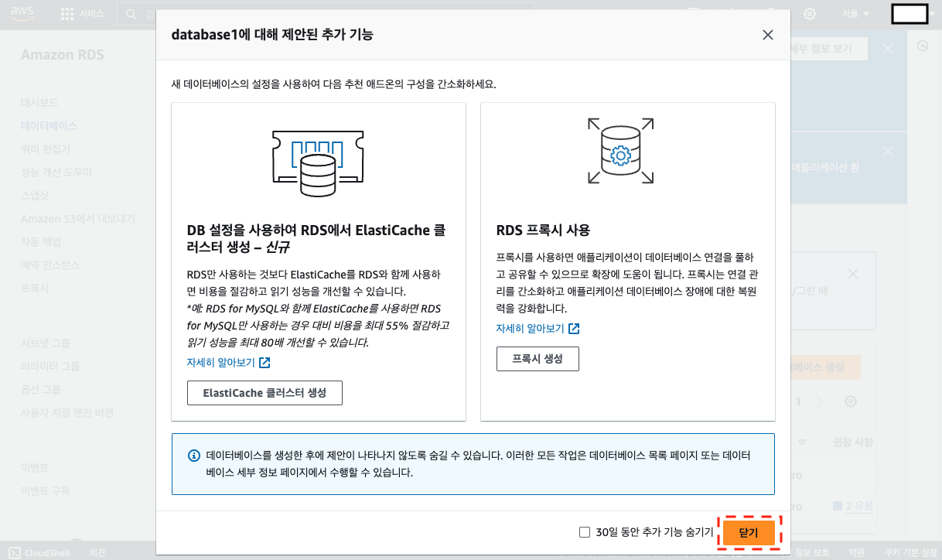Viewport: 942px width, 560px height.
Task: Open Amazon S3에서 내보내기 in sidebar
Action: tap(78, 218)
